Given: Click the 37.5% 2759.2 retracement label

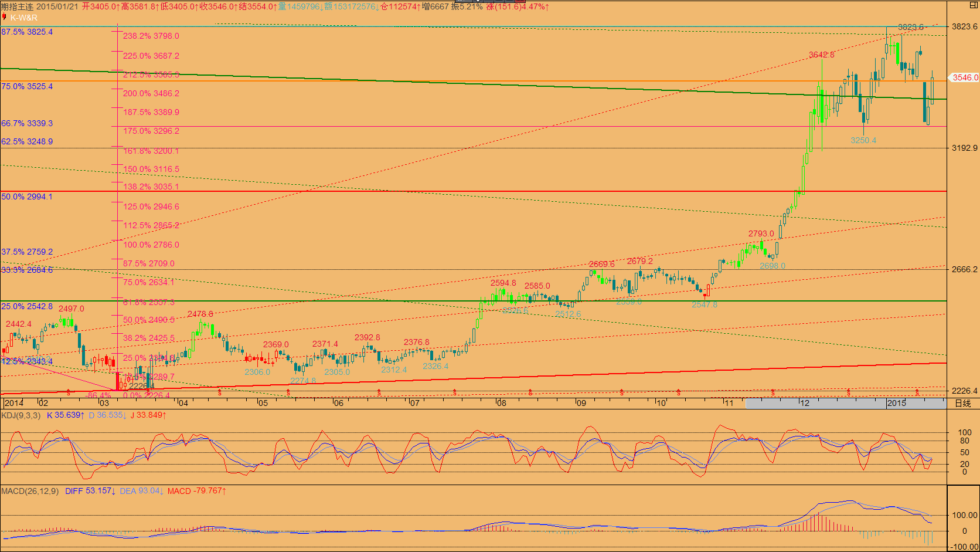Looking at the screenshot, I should tap(27, 252).
